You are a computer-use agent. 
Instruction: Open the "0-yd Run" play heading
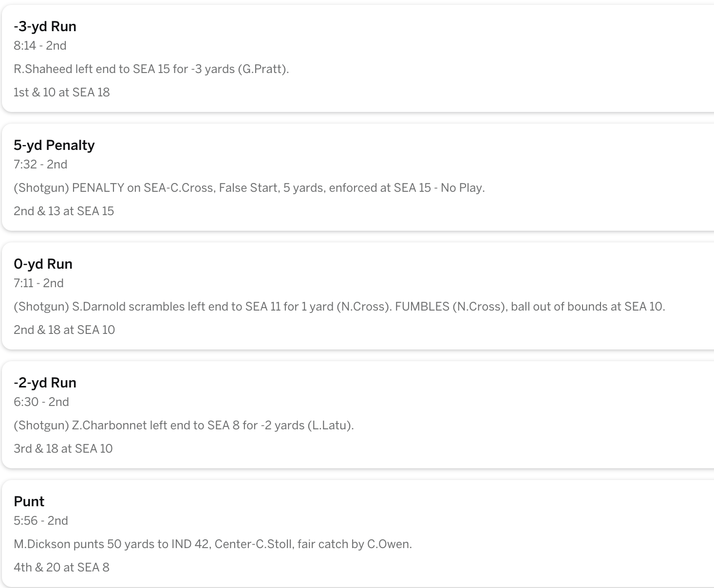[43, 264]
